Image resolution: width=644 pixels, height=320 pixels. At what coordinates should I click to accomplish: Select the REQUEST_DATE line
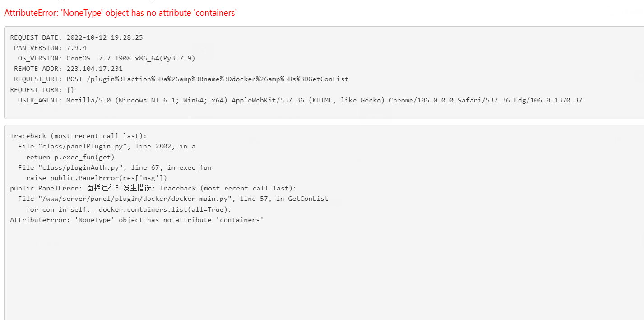pos(77,37)
